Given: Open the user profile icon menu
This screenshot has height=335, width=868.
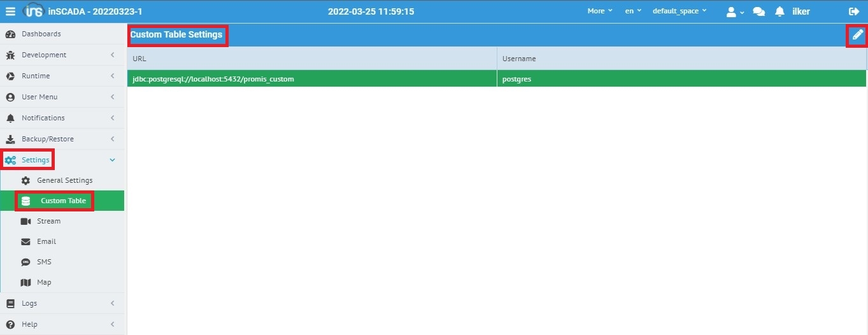Looking at the screenshot, I should pyautogui.click(x=735, y=11).
